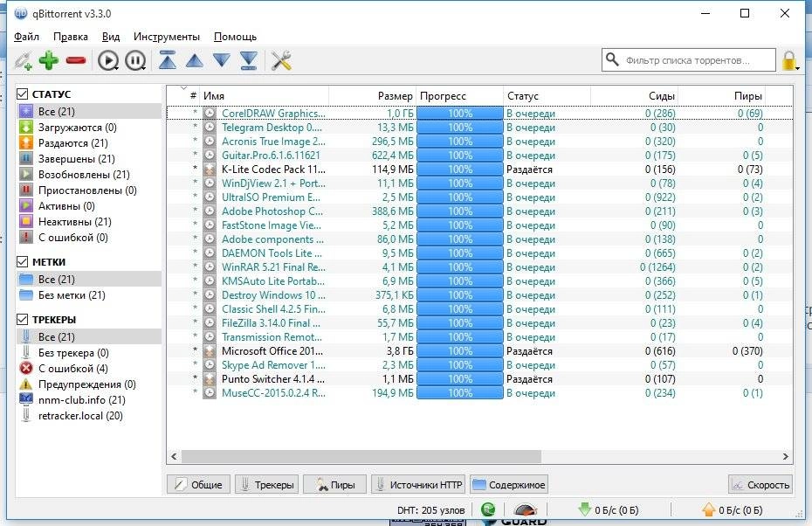Click progress bar of Telegram Desktop row
The height and width of the screenshot is (526, 812).
[460, 127]
